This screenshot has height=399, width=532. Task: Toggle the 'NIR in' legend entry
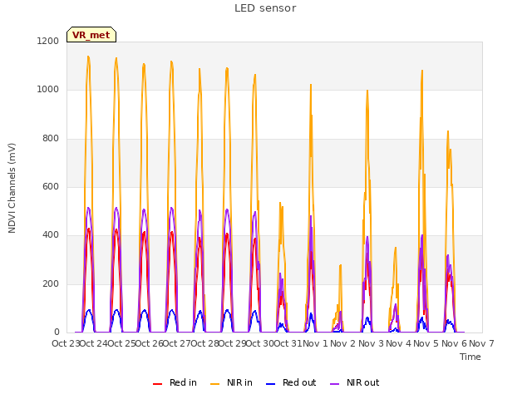pyautogui.click(x=231, y=382)
